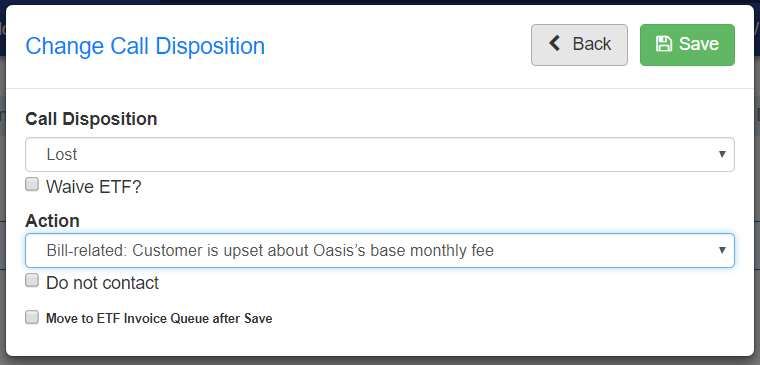The image size is (760, 365).
Task: Open the Action dropdown with Bill-related reason
Action: (x=380, y=251)
